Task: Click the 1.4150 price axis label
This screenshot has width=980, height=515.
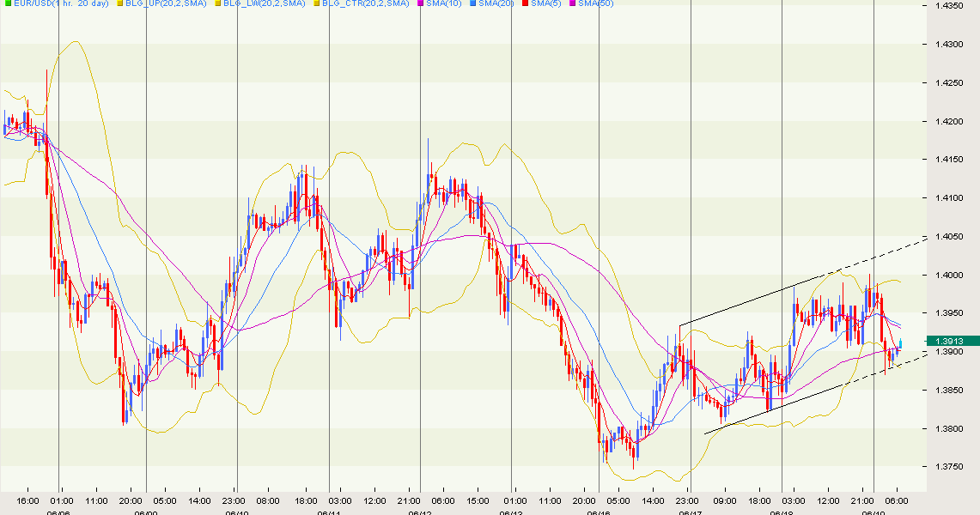Action: pyautogui.click(x=949, y=160)
